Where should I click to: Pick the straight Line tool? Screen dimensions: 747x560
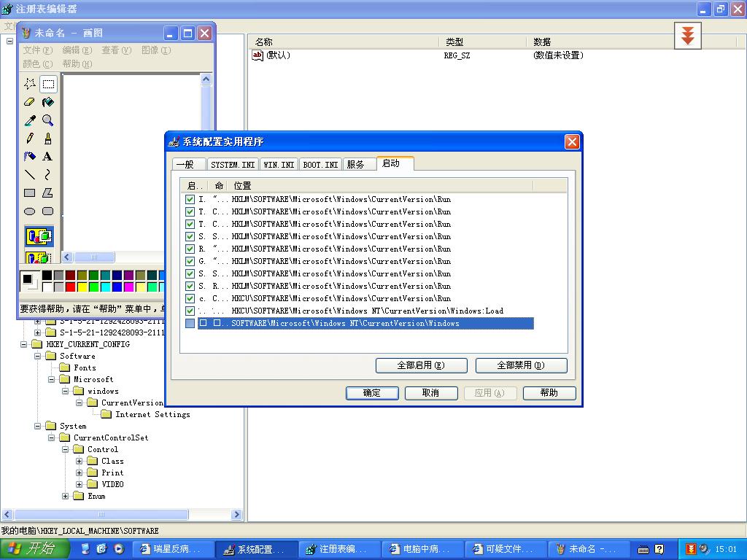tap(29, 175)
